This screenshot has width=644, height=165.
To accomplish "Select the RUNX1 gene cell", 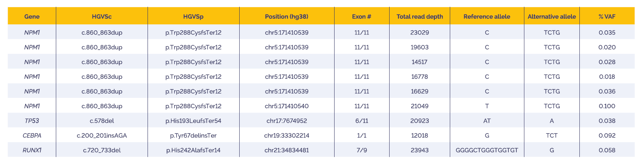I will (x=32, y=150).
